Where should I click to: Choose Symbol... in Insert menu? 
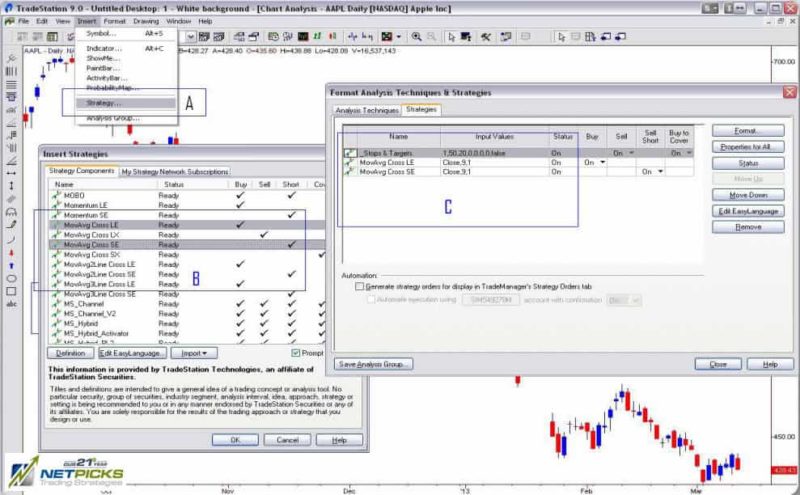click(x=127, y=33)
